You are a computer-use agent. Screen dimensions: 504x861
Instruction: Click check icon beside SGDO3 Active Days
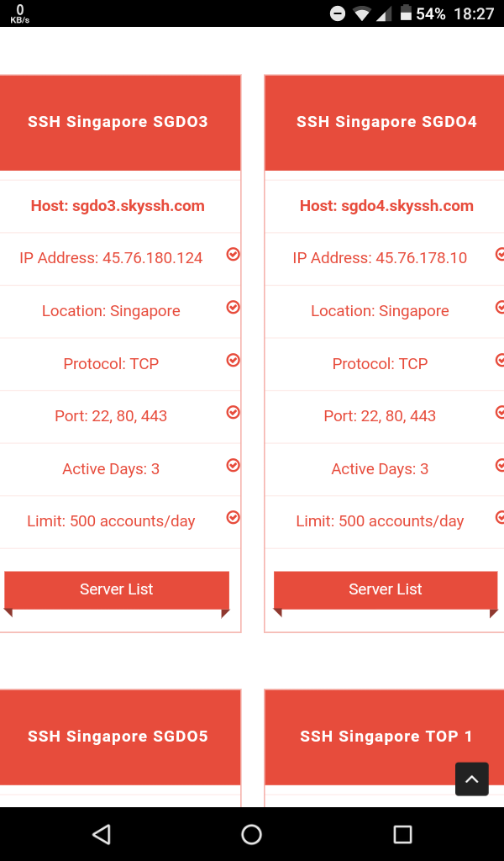(x=233, y=465)
